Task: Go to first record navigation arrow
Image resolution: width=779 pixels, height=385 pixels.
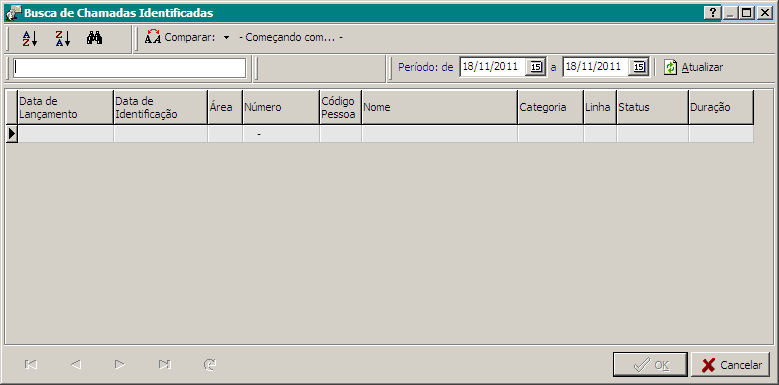Action: [x=30, y=365]
